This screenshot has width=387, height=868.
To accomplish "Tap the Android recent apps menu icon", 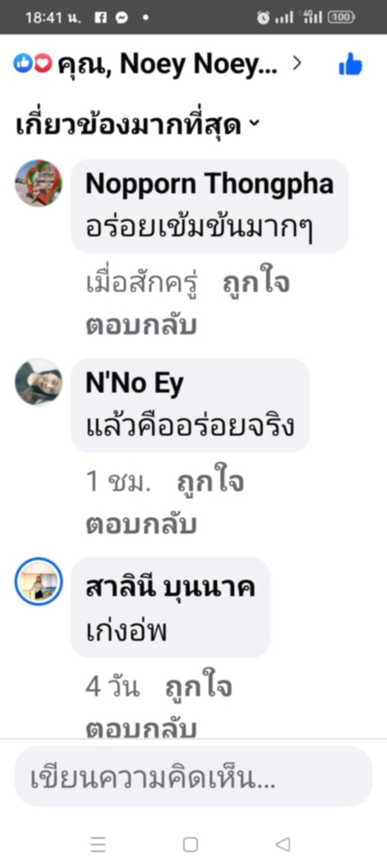I will (x=98, y=844).
